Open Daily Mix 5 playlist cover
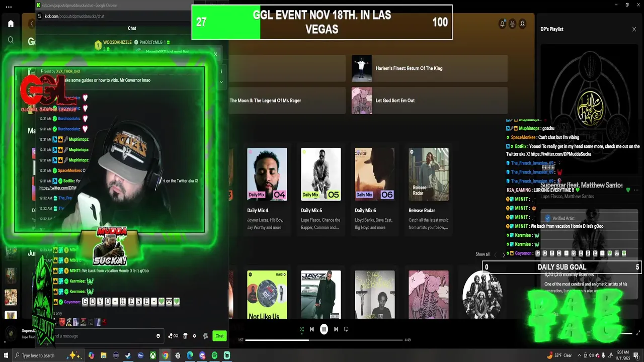The image size is (644, 362). tap(321, 174)
